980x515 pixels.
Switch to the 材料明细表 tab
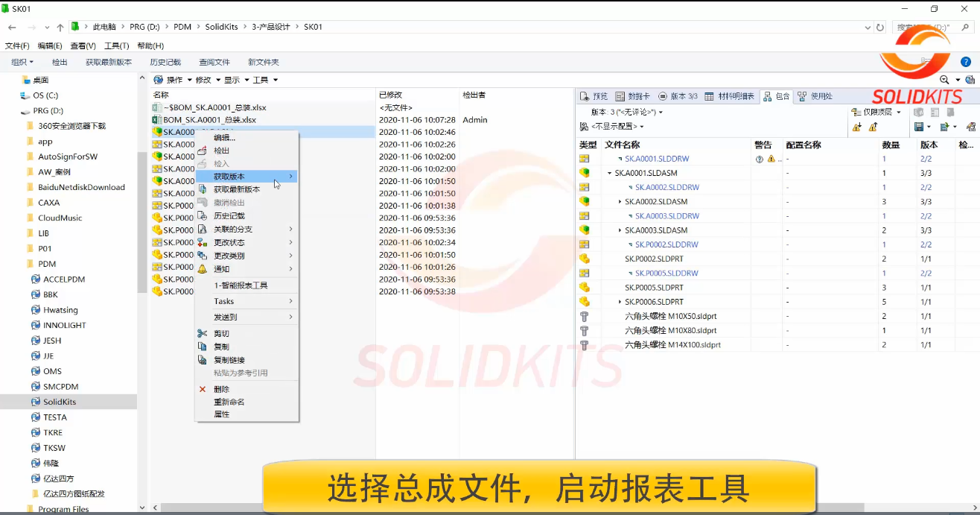(x=729, y=96)
